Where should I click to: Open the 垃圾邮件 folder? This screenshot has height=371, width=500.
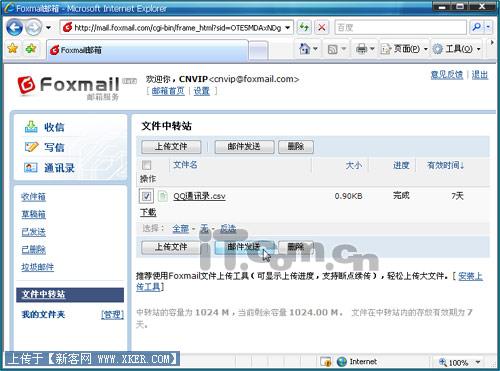37,267
